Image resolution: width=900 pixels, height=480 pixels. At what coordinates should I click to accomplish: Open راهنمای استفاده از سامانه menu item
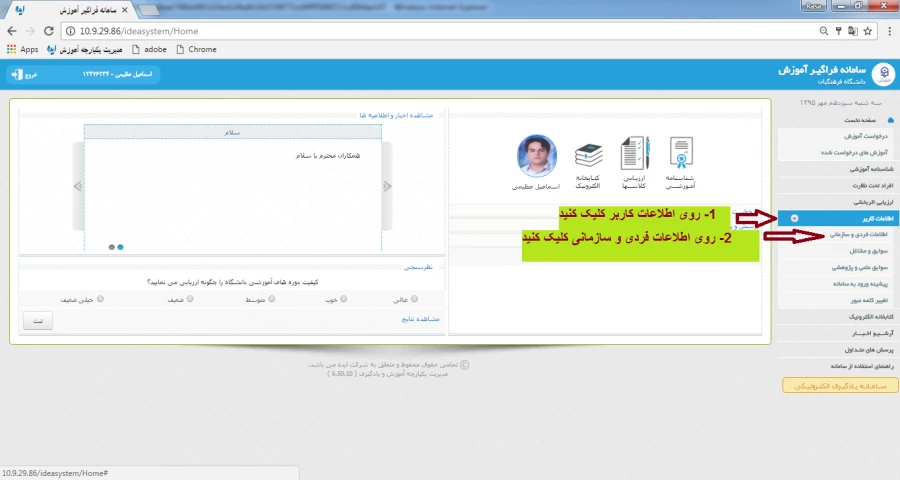862,366
